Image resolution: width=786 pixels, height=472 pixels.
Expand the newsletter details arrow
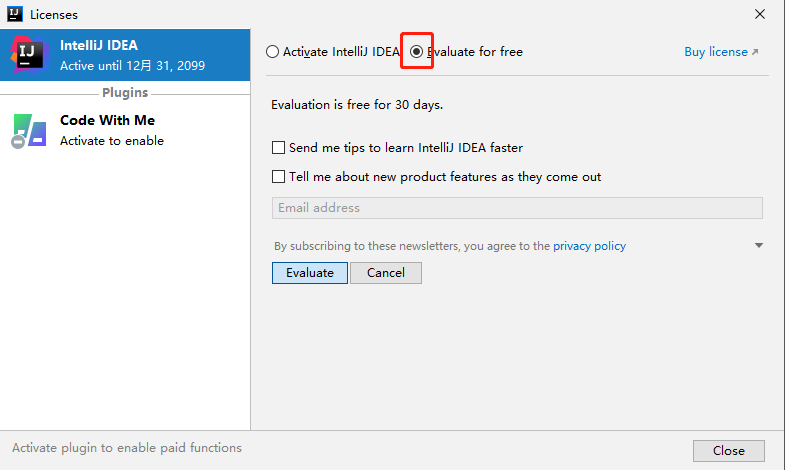759,246
